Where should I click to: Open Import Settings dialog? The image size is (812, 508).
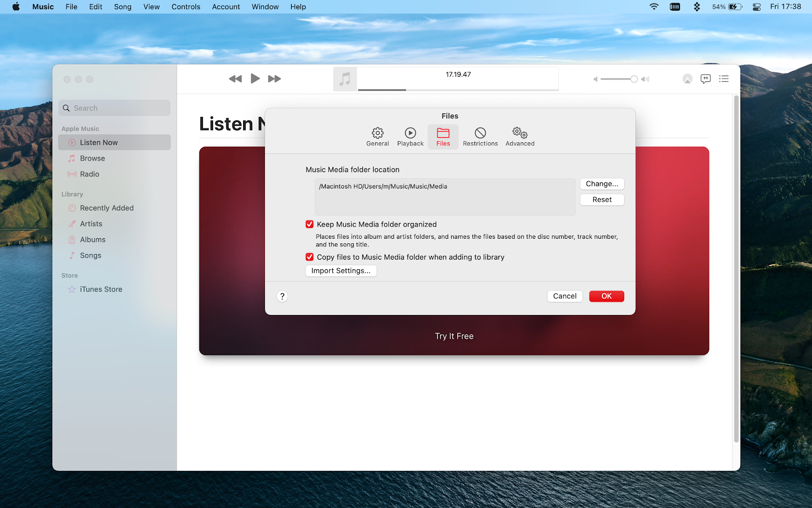(341, 271)
